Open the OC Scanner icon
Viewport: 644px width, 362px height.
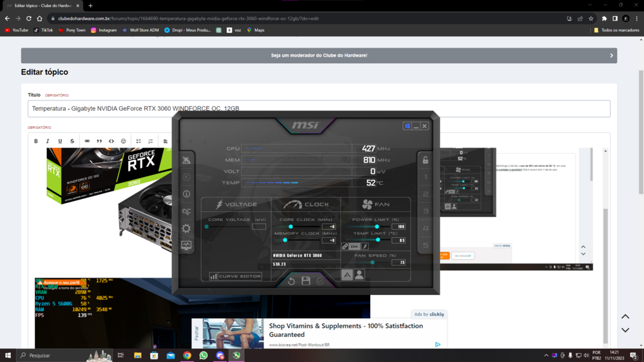pyautogui.click(x=186, y=211)
